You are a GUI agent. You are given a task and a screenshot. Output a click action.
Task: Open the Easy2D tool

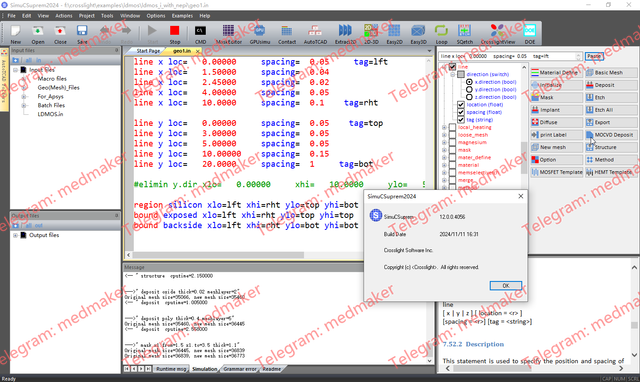pos(394,31)
